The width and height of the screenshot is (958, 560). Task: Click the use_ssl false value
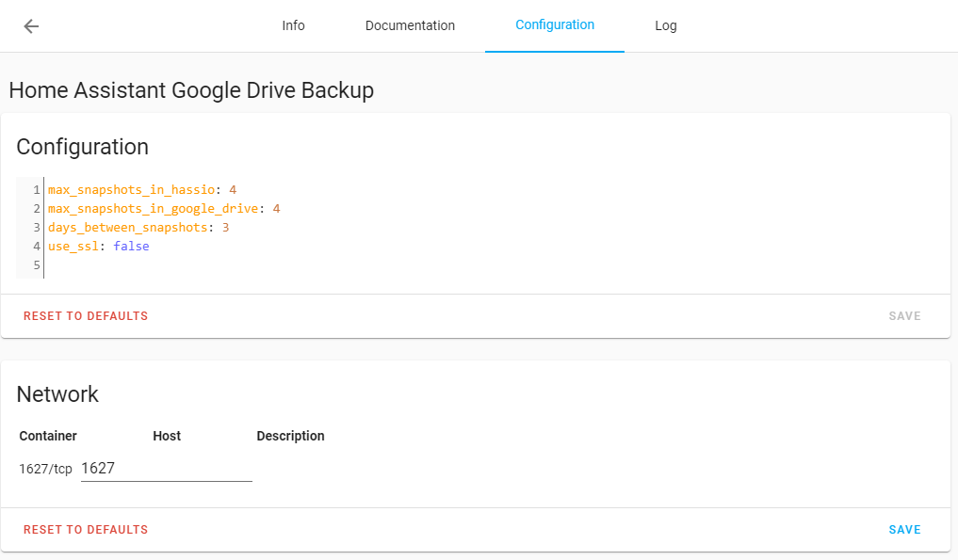point(131,247)
